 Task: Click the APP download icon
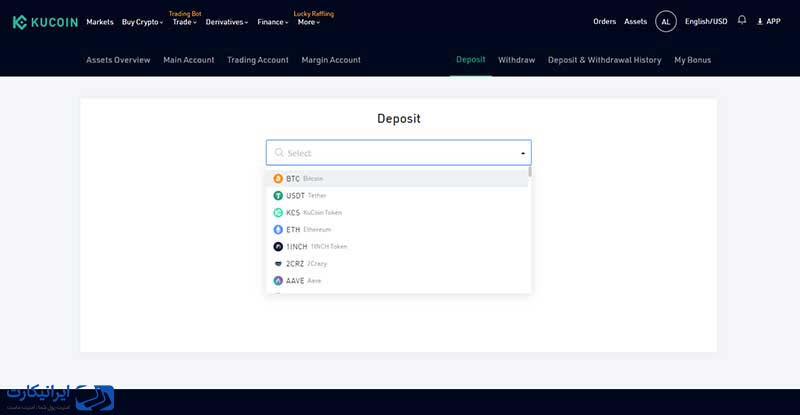coord(760,21)
